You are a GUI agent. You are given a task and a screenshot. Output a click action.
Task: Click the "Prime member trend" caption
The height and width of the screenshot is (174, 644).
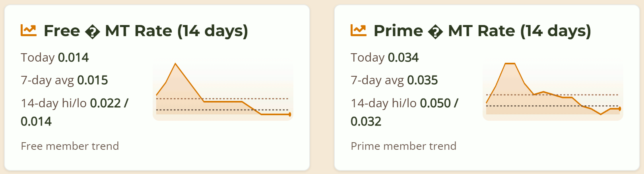(403, 146)
